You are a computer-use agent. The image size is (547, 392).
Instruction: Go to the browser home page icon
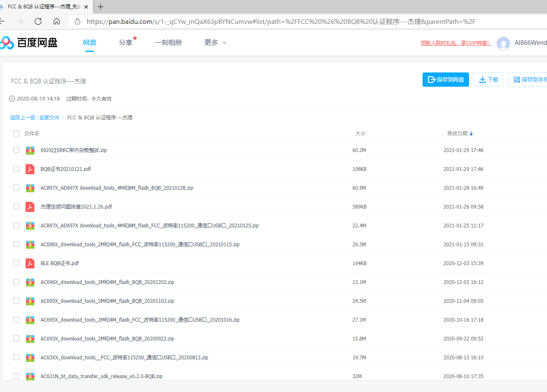click(x=57, y=21)
